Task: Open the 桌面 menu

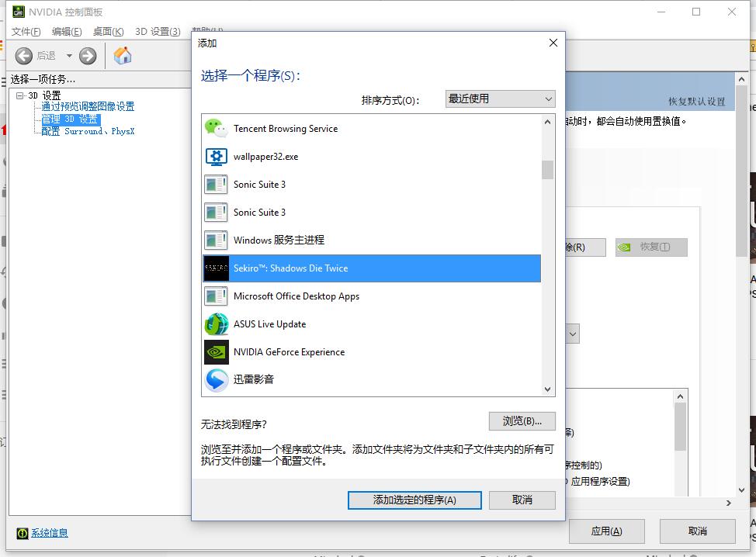Action: coord(108,32)
